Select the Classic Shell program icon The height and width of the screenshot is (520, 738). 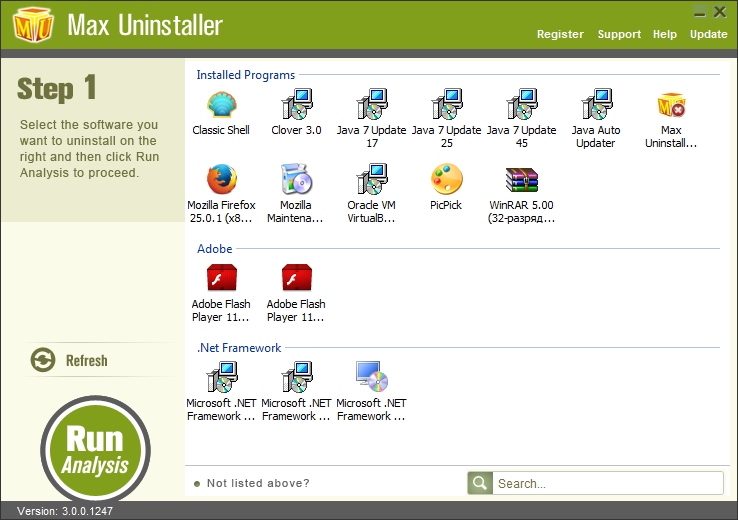tap(221, 105)
